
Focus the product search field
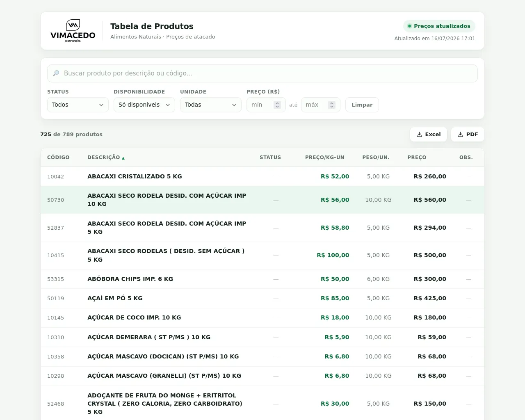[x=262, y=73]
